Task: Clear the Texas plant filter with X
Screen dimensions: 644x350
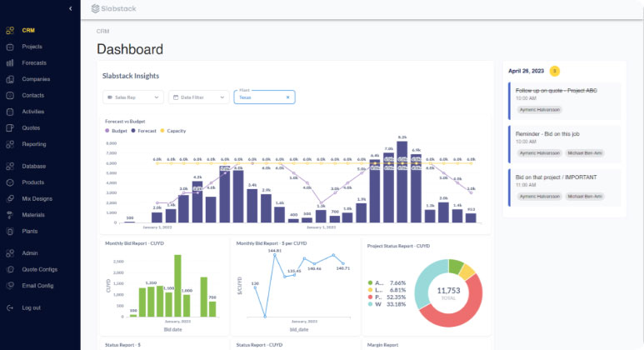Action: pyautogui.click(x=287, y=97)
